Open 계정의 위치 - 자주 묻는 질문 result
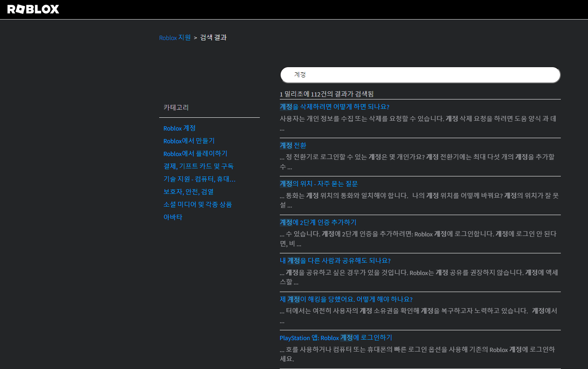The width and height of the screenshot is (588, 369). pos(319,184)
